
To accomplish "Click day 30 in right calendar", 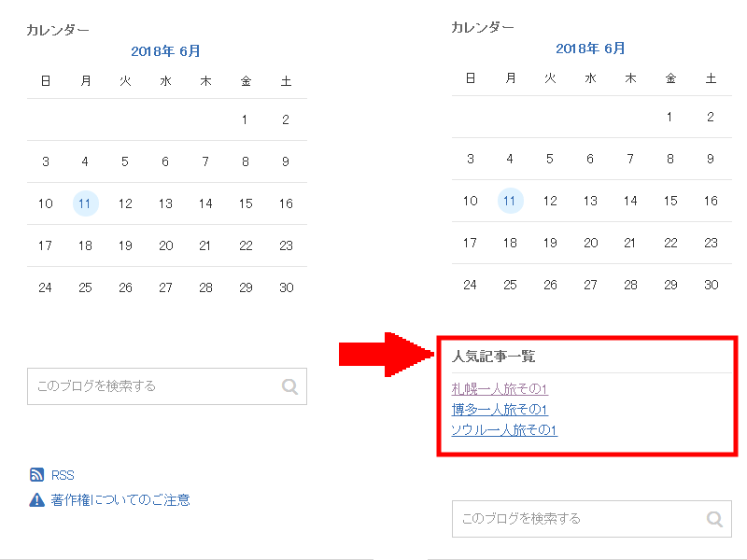I will (x=712, y=285).
